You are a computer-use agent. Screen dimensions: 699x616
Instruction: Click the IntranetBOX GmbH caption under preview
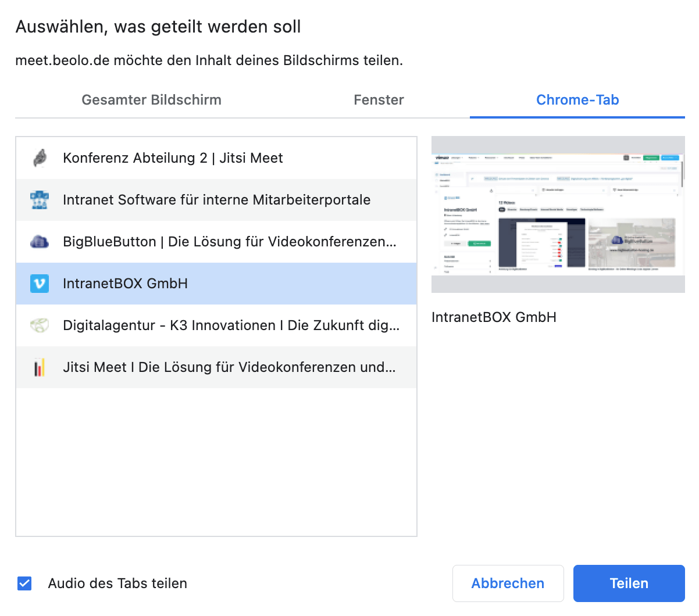494,317
